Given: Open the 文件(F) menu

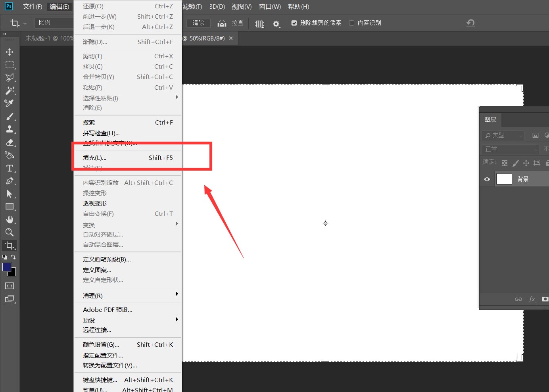Looking at the screenshot, I should (33, 7).
